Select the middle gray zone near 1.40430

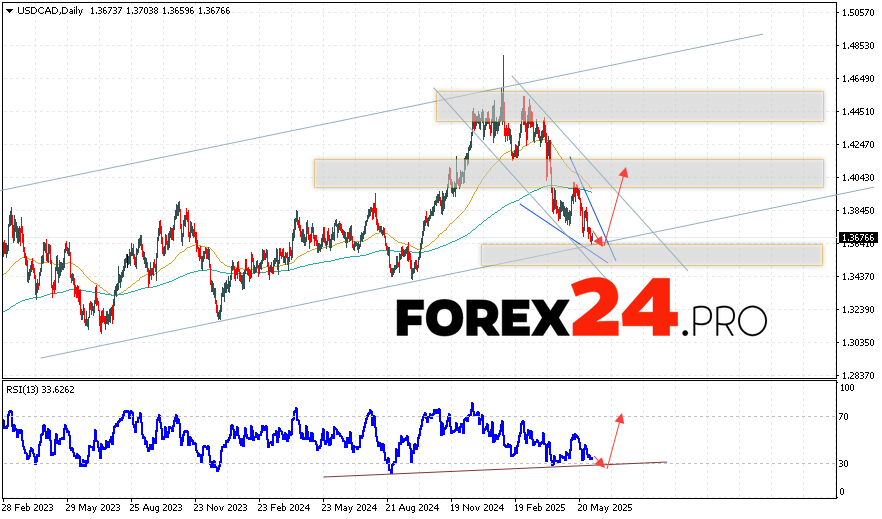pos(568,173)
